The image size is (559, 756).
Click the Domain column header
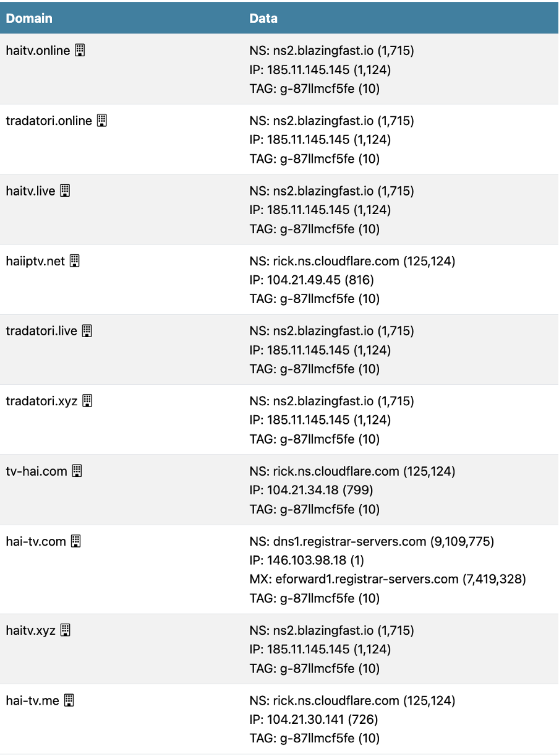click(29, 18)
